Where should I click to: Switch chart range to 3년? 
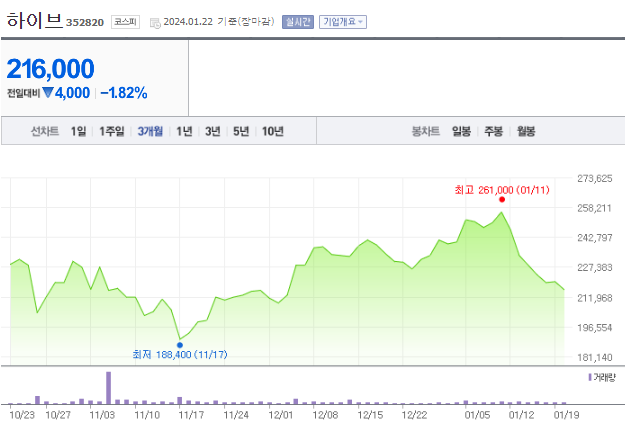pos(212,131)
